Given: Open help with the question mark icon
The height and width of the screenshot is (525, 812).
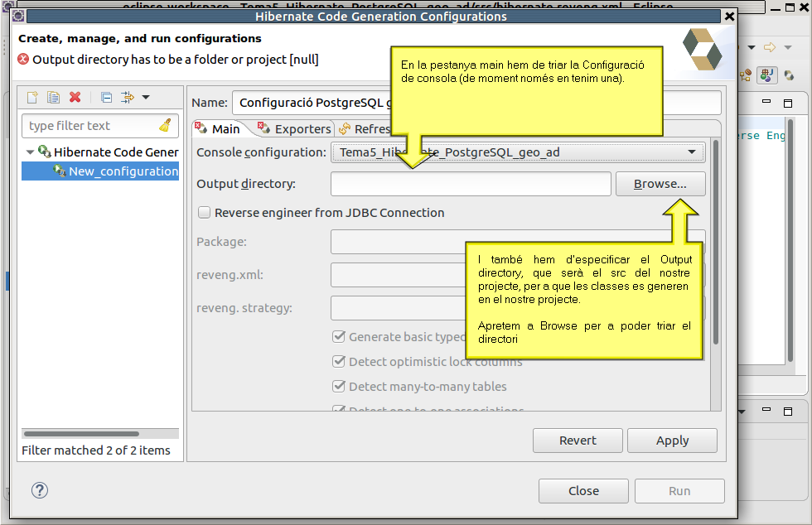Looking at the screenshot, I should [x=40, y=490].
